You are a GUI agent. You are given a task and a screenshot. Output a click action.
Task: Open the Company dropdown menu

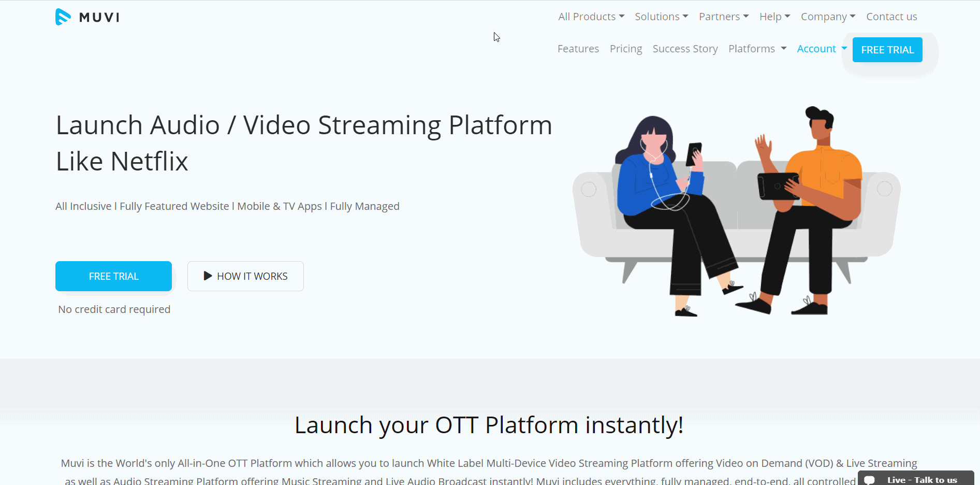click(x=828, y=17)
